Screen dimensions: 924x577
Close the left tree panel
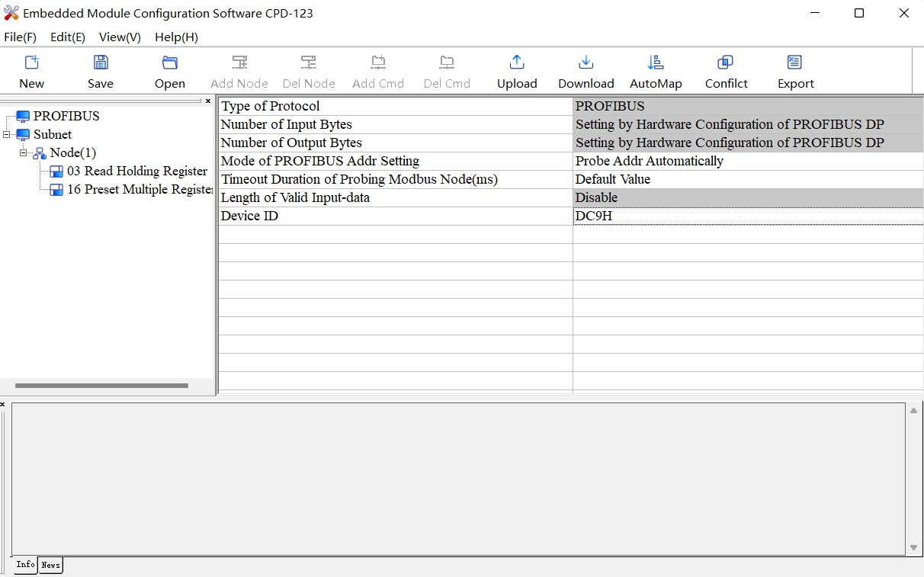[208, 101]
